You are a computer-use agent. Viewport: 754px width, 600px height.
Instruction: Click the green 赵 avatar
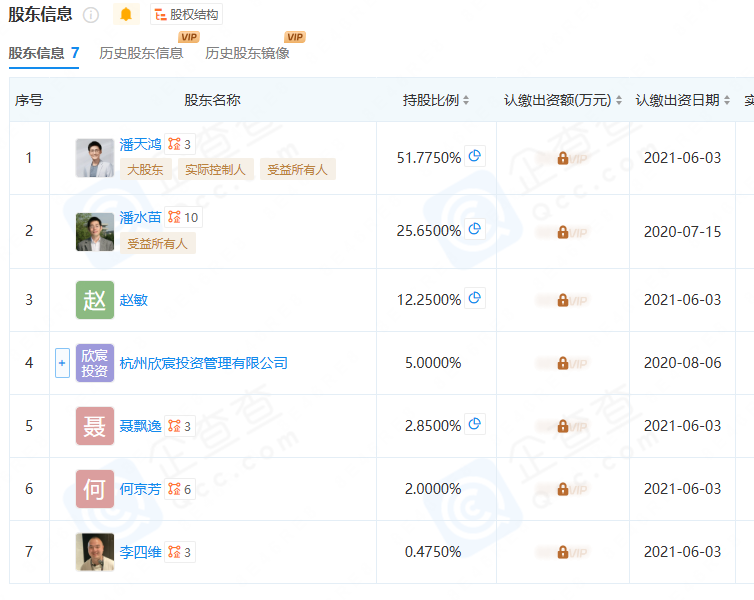tap(95, 300)
